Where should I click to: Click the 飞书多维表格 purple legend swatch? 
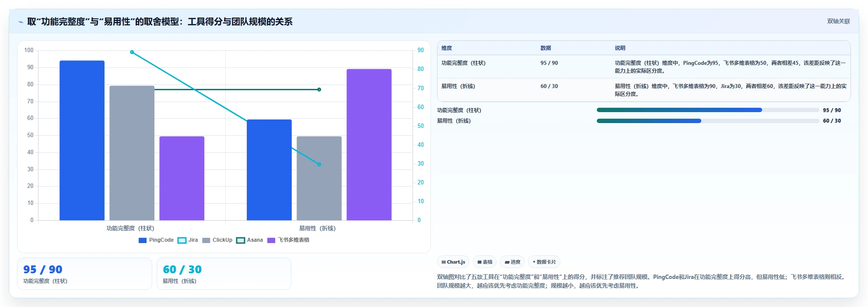271,240
